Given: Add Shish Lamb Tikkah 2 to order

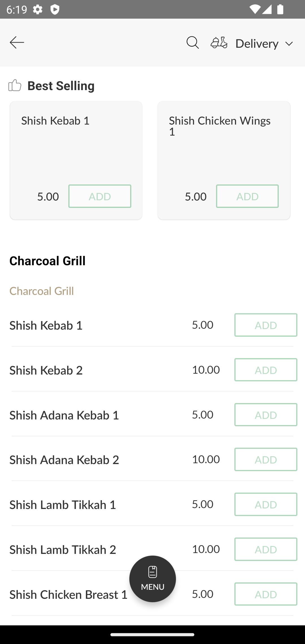Looking at the screenshot, I should (x=266, y=549).
